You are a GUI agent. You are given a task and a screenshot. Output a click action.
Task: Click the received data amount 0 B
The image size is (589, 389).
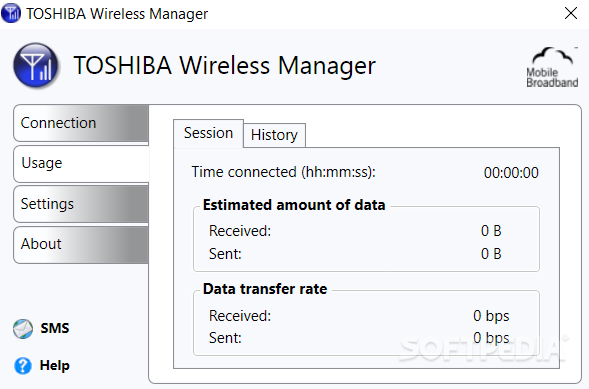pyautogui.click(x=491, y=231)
